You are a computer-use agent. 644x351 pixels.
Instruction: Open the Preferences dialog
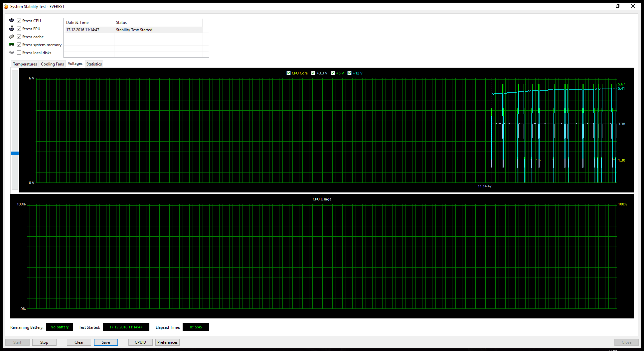(167, 342)
